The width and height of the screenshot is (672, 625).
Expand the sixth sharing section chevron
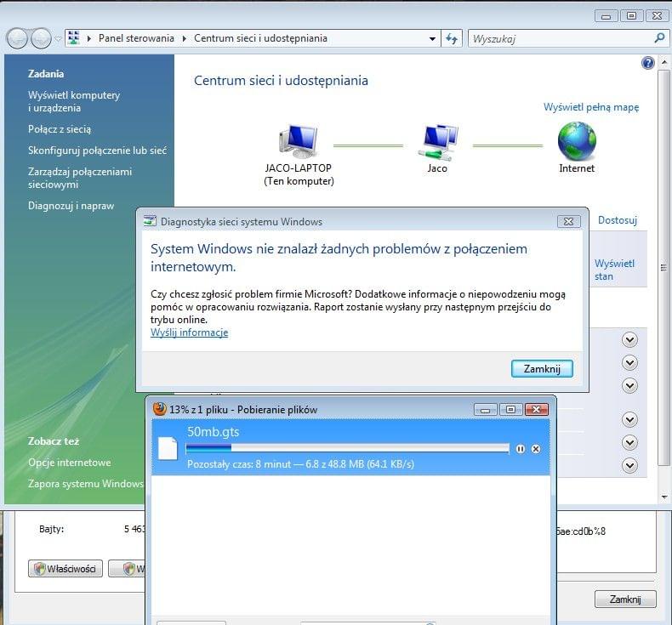click(629, 466)
